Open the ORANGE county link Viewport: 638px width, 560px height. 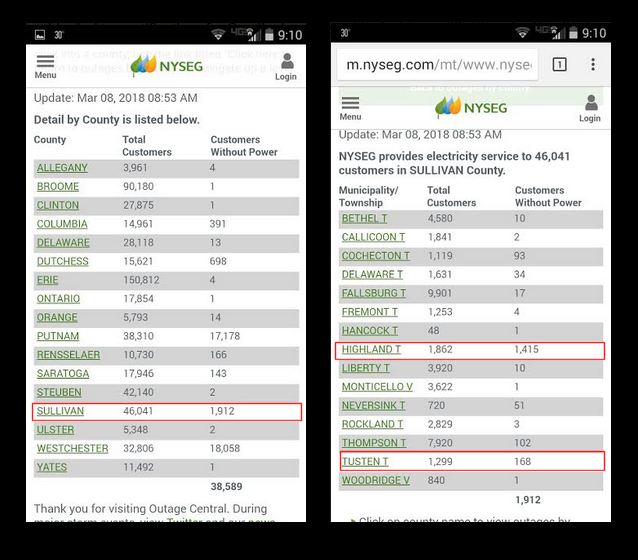click(57, 317)
